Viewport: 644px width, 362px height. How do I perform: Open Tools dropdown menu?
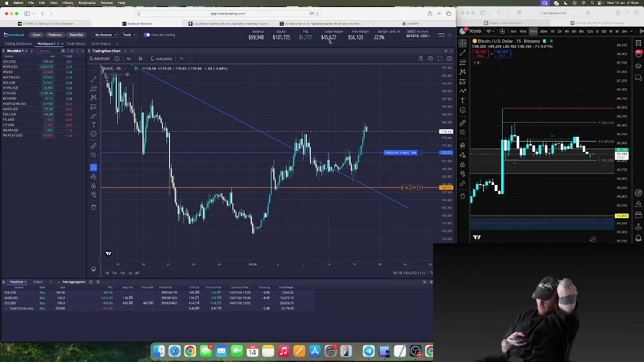pos(128,35)
